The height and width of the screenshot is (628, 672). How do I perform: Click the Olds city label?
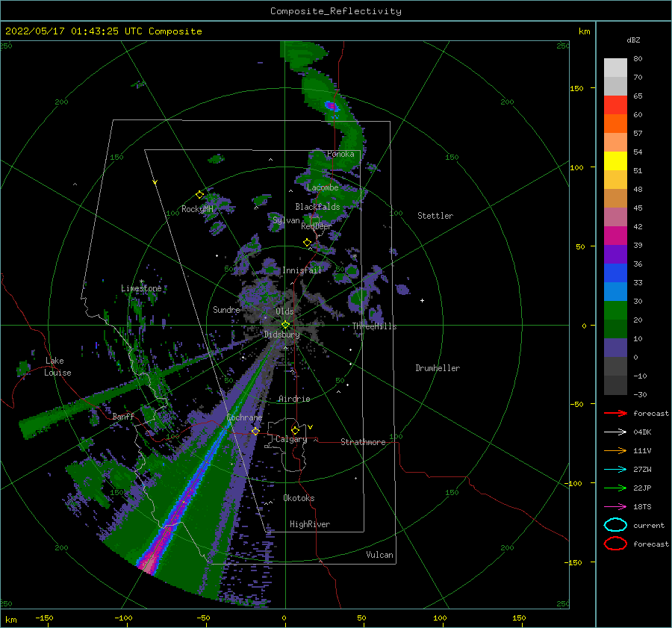[x=284, y=311]
